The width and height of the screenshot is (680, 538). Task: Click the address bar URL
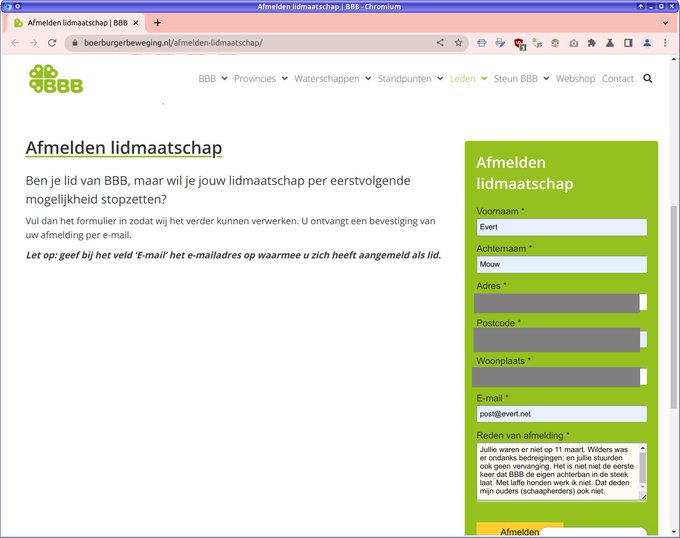pyautogui.click(x=173, y=43)
